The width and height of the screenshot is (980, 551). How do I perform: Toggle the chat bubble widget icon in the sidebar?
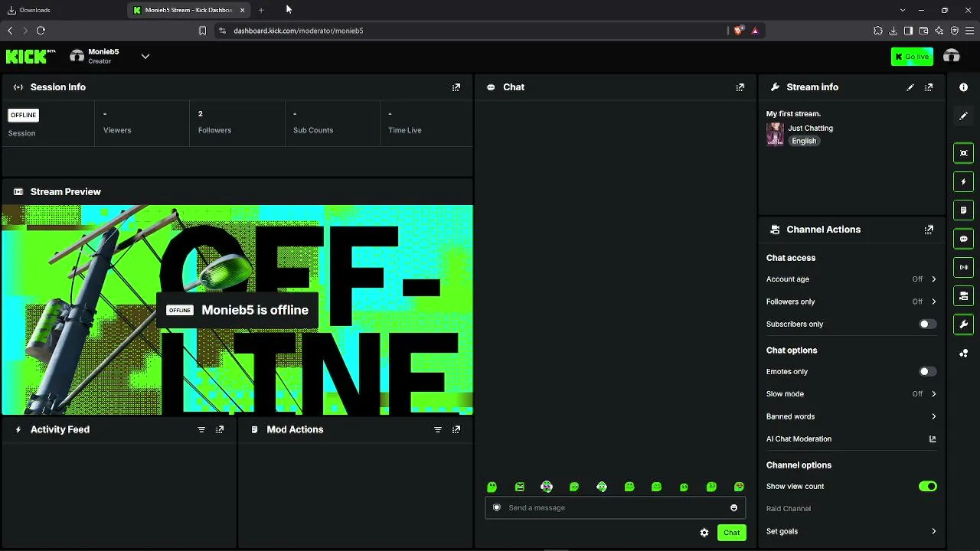tap(963, 239)
